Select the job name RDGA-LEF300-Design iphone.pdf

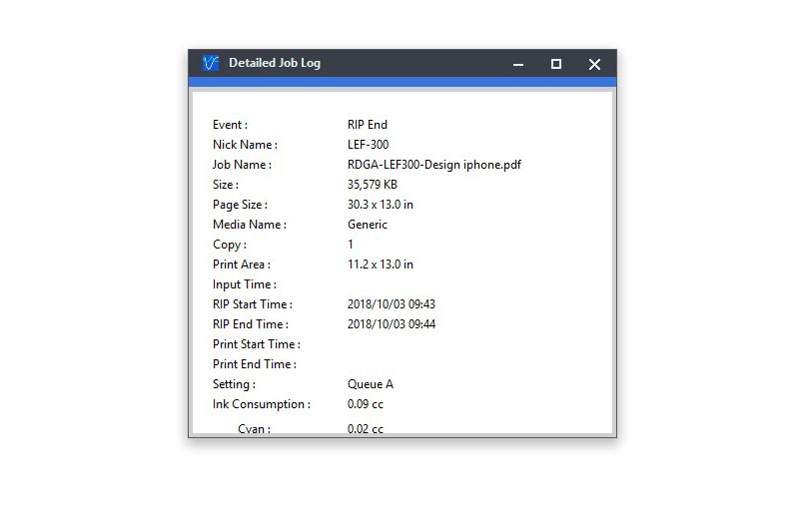point(433,165)
